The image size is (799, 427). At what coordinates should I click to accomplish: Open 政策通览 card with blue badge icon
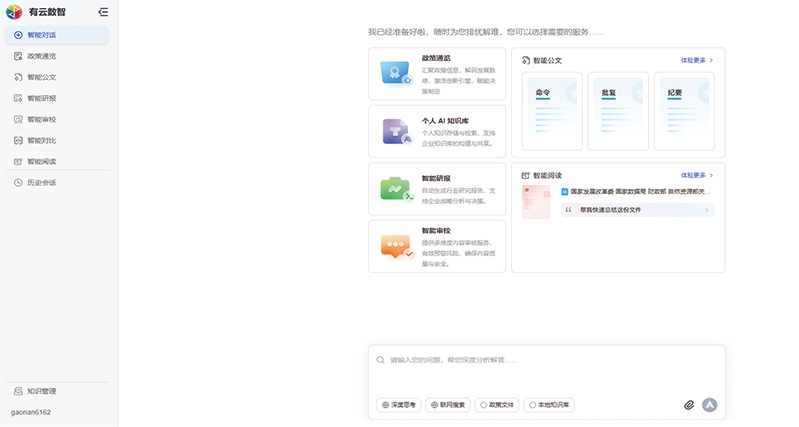(436, 74)
